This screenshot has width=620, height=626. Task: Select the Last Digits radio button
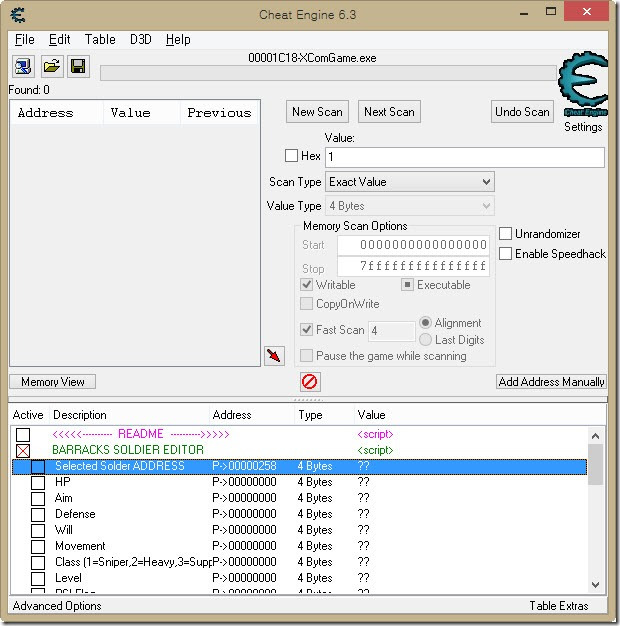coord(426,340)
